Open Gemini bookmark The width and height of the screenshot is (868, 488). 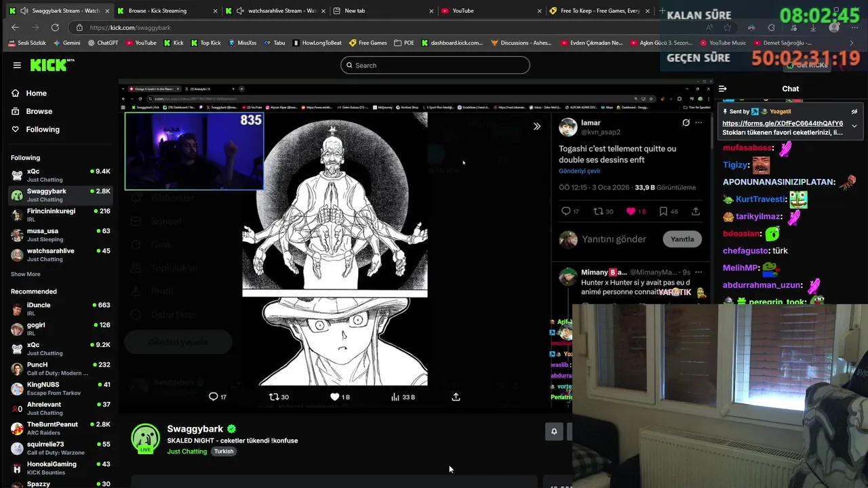(x=66, y=43)
